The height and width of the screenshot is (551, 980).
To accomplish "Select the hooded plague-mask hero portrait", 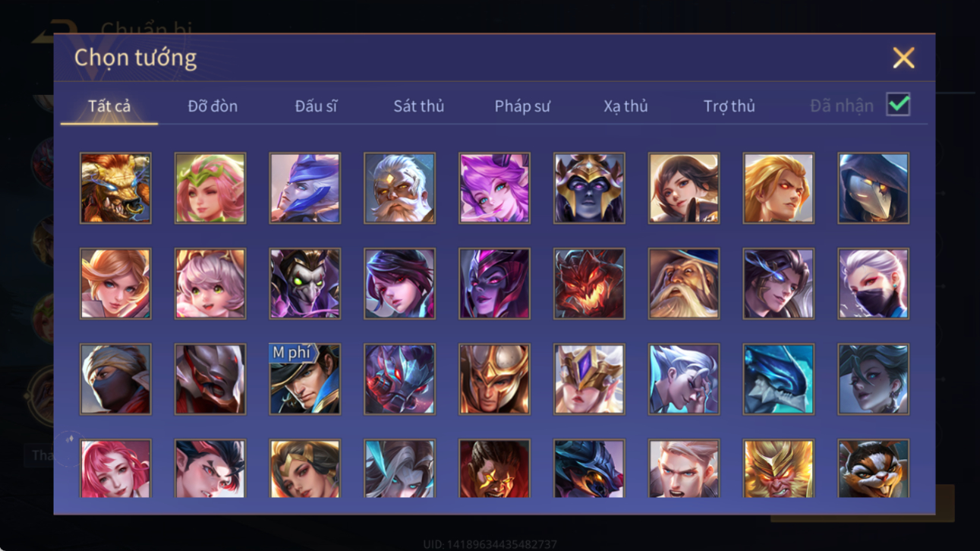I will 873,188.
